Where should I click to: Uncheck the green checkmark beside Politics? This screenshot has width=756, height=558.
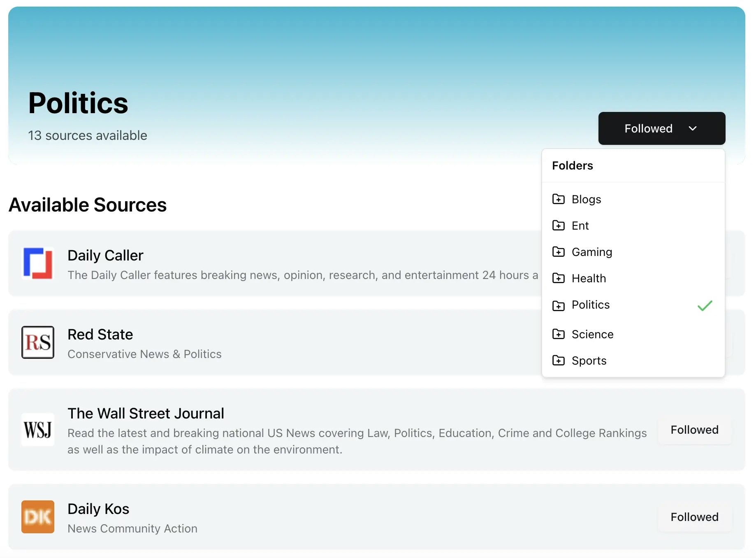click(705, 305)
